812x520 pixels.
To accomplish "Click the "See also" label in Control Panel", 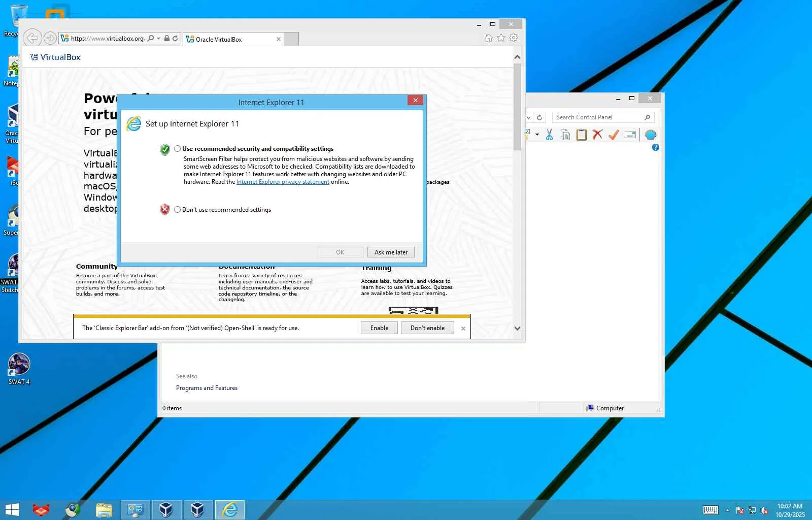I will [187, 376].
